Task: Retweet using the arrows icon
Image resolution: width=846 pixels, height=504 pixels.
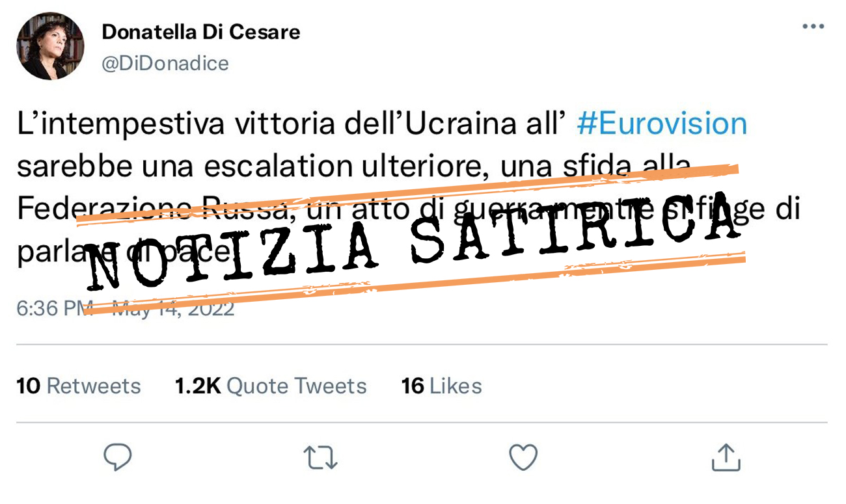Action: point(321,458)
